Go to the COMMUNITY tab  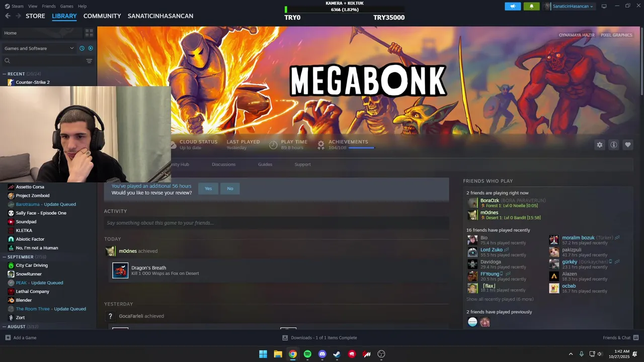point(102,16)
